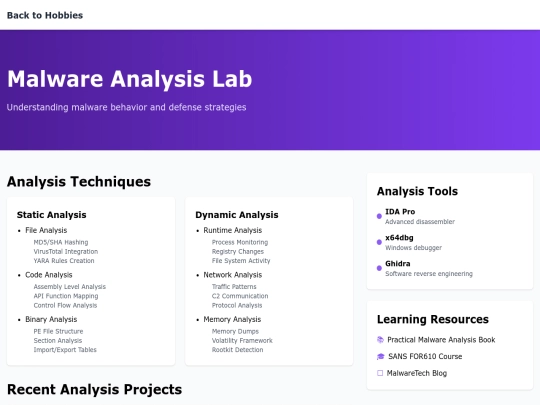This screenshot has width=540, height=405.
Task: Select the x64dbg tool name
Action: (x=399, y=238)
